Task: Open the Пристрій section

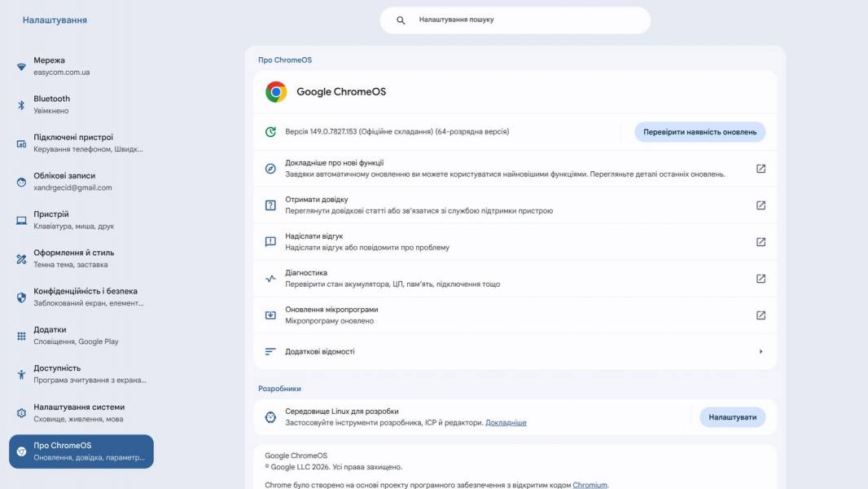Action: point(81,220)
